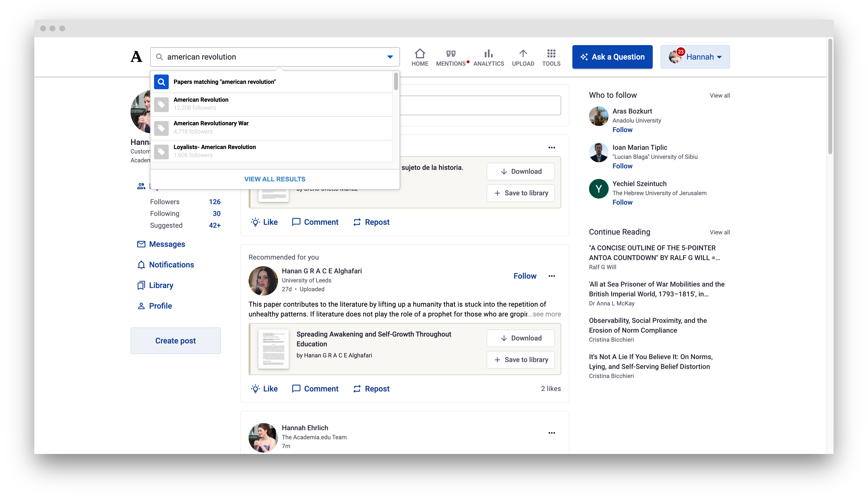Screen dimensions: 868x503
Task: Click the Create post button
Action: coord(175,341)
